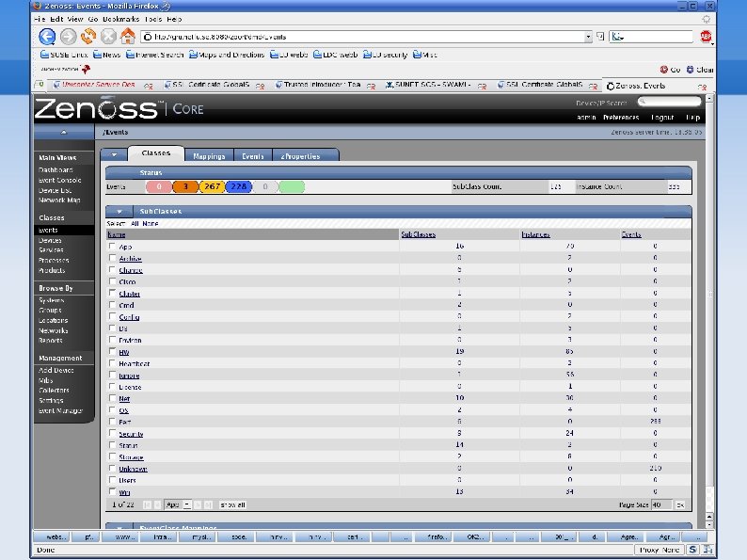Tick the checkbox for Net row

coord(112,398)
